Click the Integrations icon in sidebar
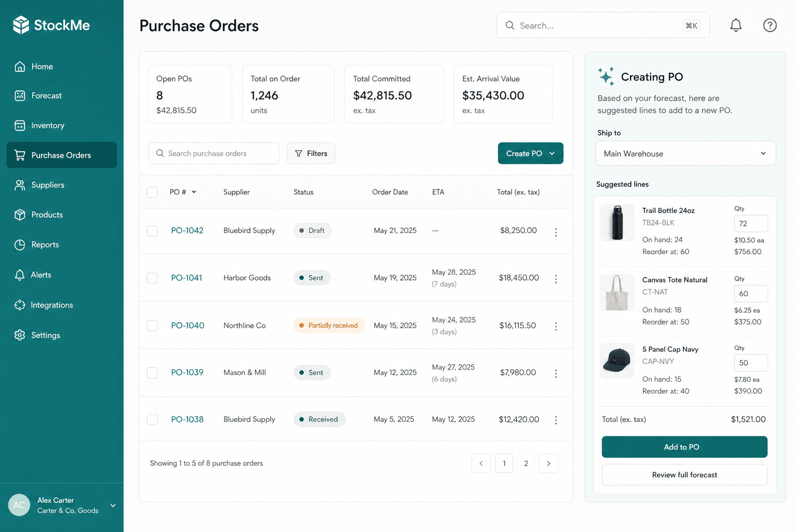This screenshot has width=798, height=532. point(20,305)
